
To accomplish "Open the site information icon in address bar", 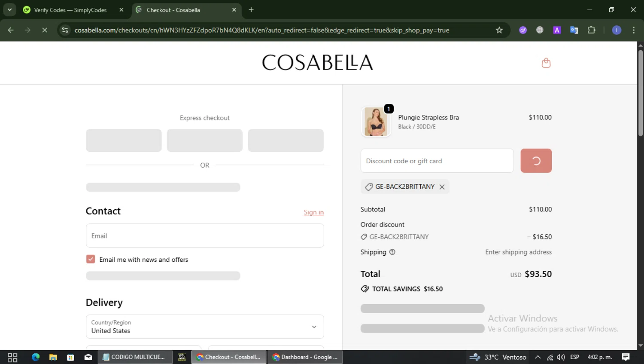I will click(65, 30).
